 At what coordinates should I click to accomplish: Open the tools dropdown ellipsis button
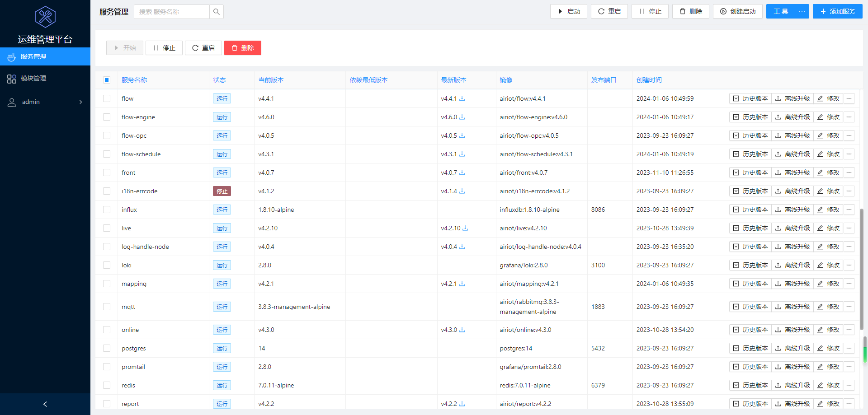tap(802, 11)
